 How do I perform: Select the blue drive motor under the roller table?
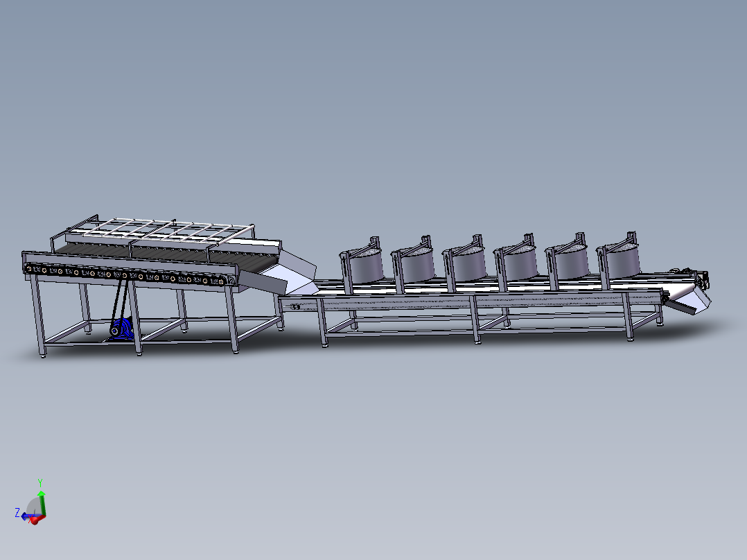121,329
